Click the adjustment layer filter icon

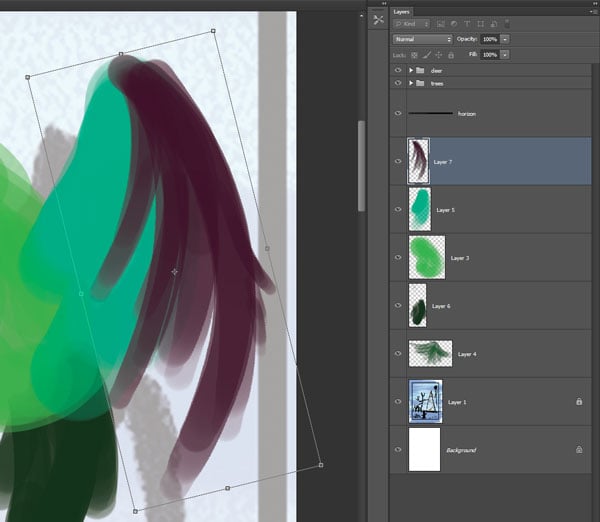pos(454,23)
